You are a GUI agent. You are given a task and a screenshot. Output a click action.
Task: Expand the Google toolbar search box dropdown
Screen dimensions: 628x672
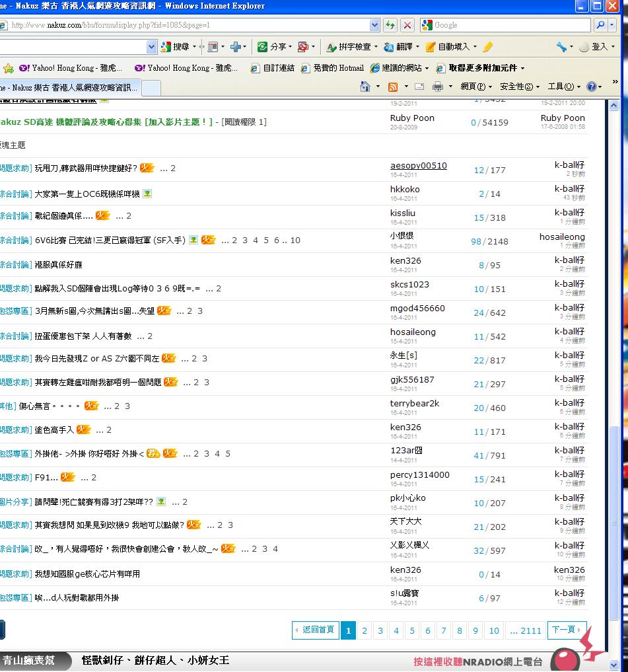(x=152, y=47)
